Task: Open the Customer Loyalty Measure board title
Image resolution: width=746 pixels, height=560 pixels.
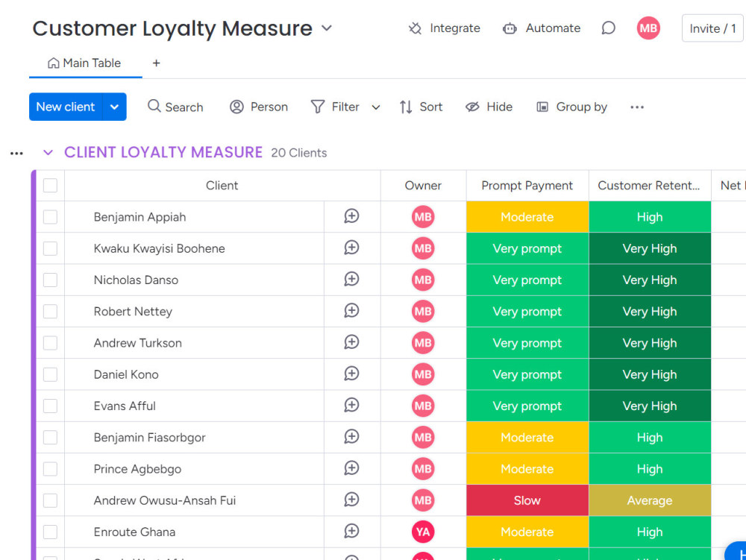Action: pyautogui.click(x=172, y=28)
